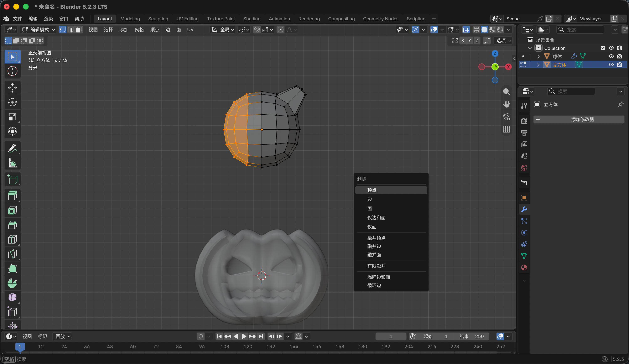Image resolution: width=629 pixels, height=364 pixels.
Task: Collapse the Collection tree node
Action: point(530,48)
